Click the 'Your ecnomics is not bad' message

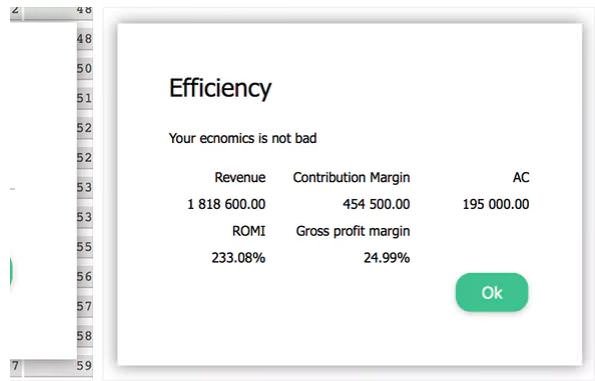tap(243, 139)
